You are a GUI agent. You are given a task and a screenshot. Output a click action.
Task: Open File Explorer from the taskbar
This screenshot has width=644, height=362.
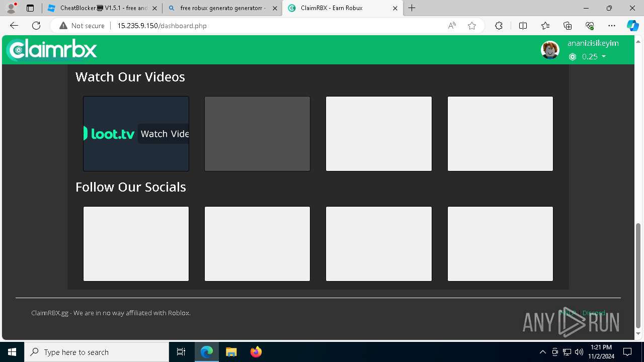[x=231, y=352]
